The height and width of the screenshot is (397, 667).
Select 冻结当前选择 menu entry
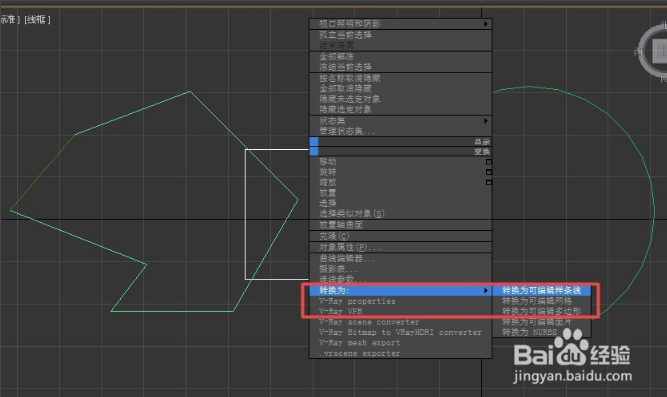[400, 67]
